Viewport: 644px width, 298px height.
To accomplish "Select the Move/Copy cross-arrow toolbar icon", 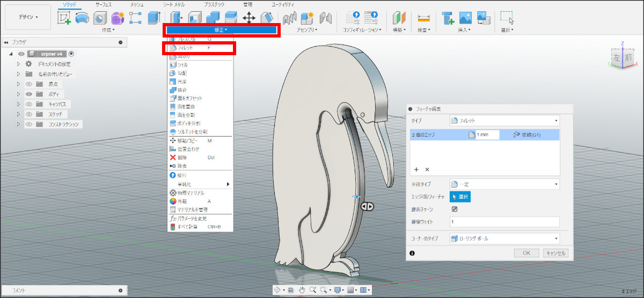I will 249,18.
